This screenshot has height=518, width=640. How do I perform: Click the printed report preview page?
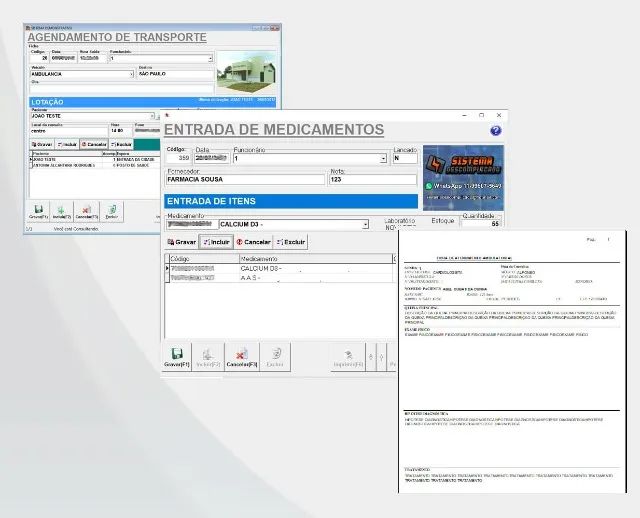pyautogui.click(x=512, y=361)
